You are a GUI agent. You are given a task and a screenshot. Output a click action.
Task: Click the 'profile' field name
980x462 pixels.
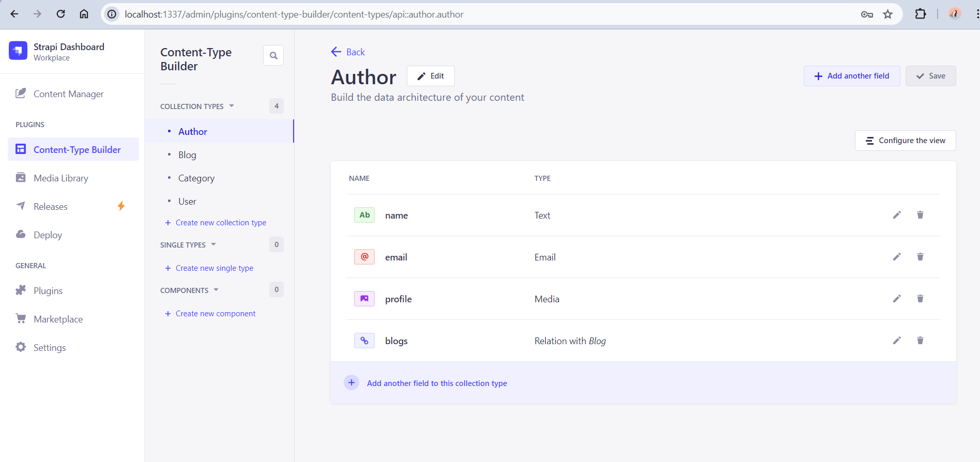[399, 299]
